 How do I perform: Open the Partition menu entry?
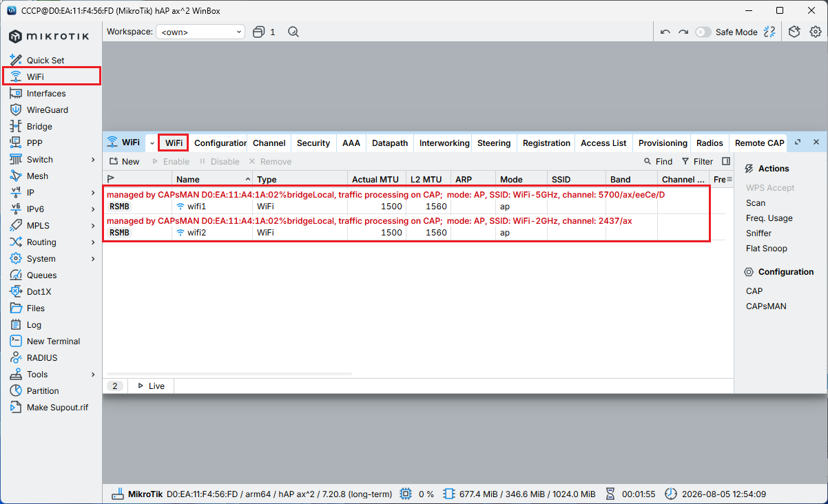[43, 390]
